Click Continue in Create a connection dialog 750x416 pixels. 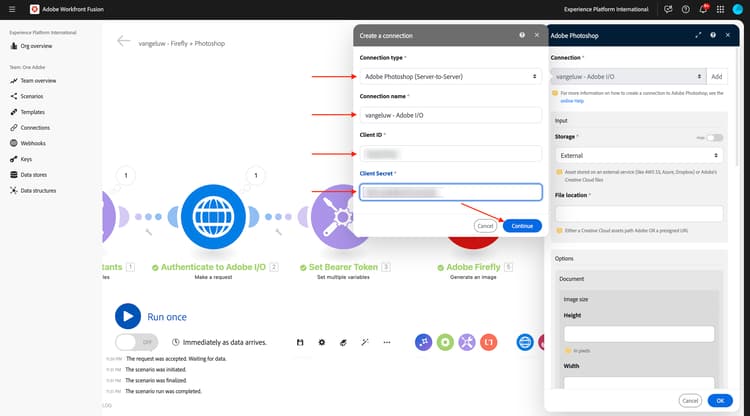[x=522, y=226]
